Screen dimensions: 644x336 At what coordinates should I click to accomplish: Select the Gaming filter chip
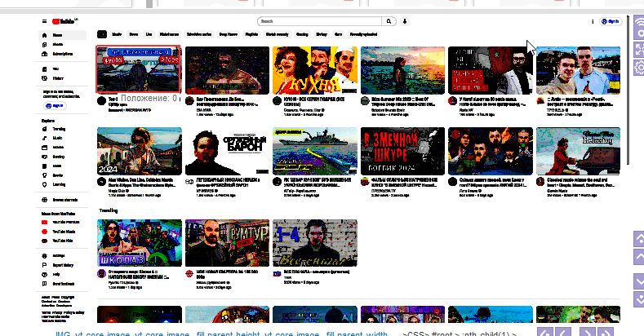302,35
